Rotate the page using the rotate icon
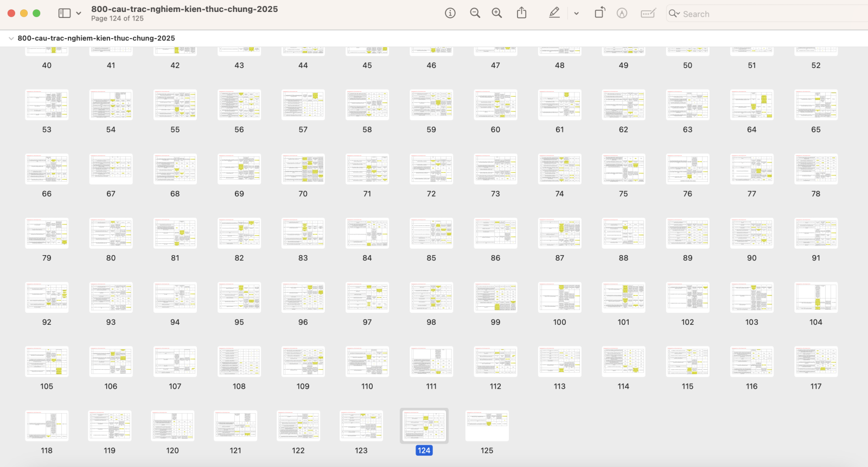868x467 pixels. (x=599, y=14)
